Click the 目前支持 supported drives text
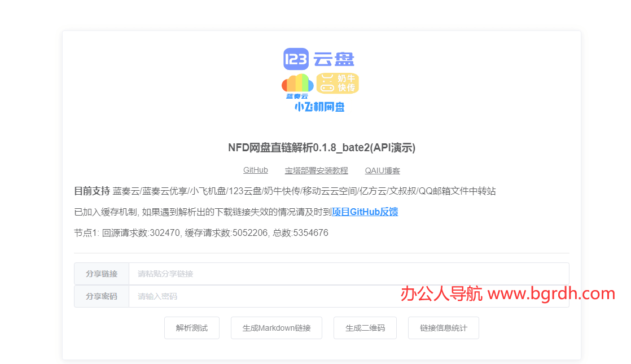The image size is (631, 364). click(x=285, y=191)
